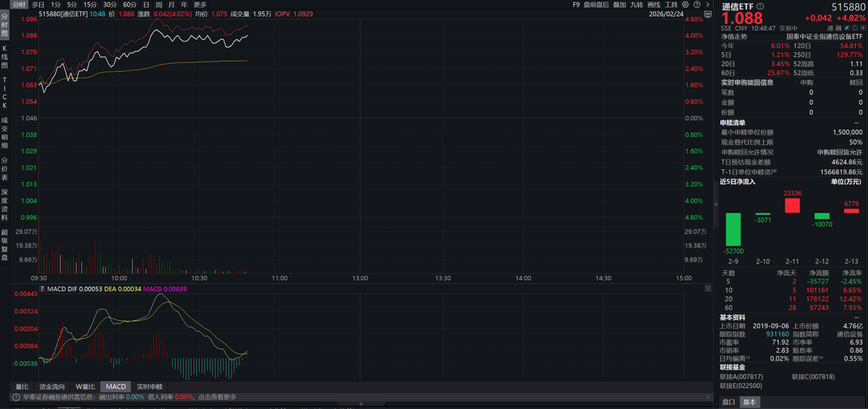The width and height of the screenshot is (868, 409).
Task: Toggle 盘前盘后 pre/post market display
Action: [x=595, y=4]
